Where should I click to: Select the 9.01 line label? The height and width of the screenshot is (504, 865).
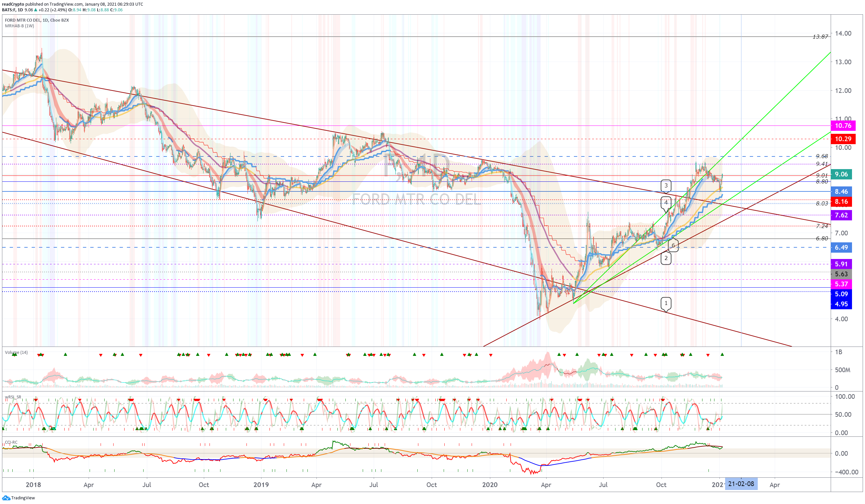[x=822, y=175]
